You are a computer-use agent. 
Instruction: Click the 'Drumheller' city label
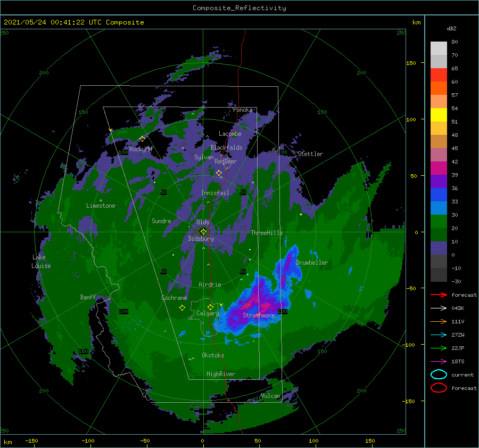312,263
